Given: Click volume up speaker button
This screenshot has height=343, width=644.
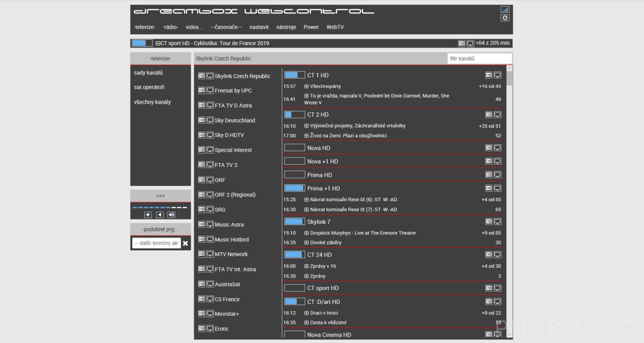Looking at the screenshot, I should pos(171,215).
